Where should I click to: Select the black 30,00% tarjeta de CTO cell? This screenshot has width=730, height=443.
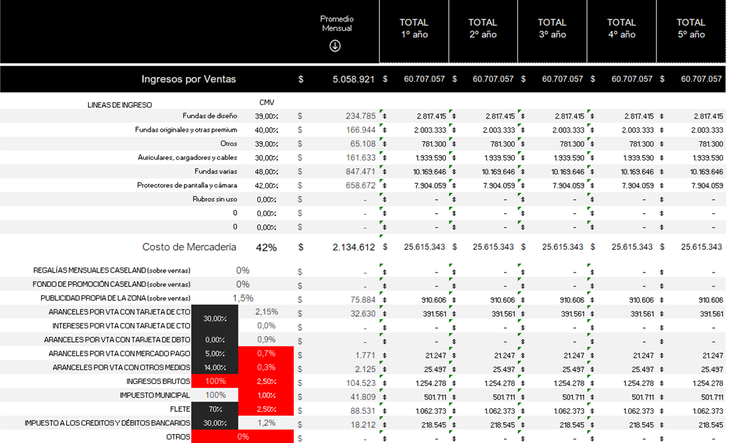pos(214,319)
